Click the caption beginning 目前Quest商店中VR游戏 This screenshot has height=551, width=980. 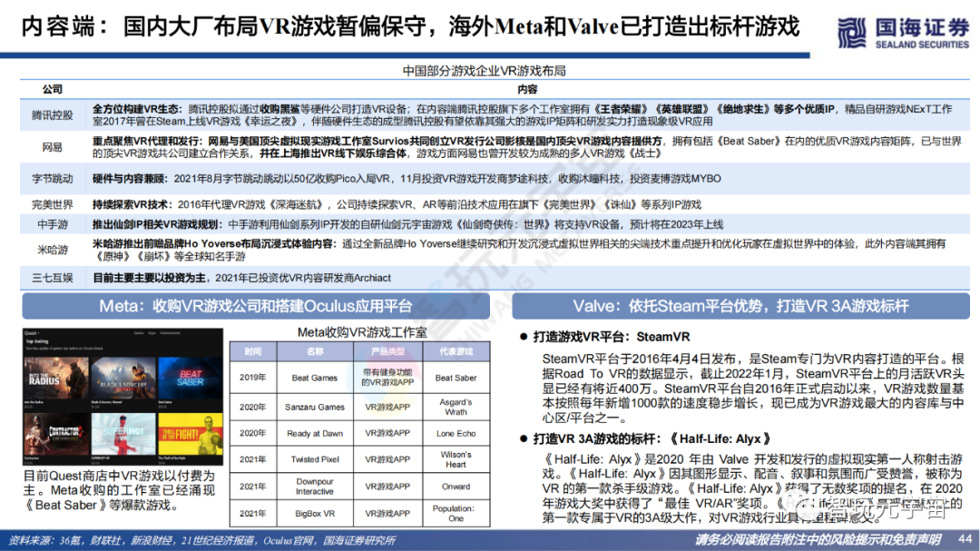119,490
